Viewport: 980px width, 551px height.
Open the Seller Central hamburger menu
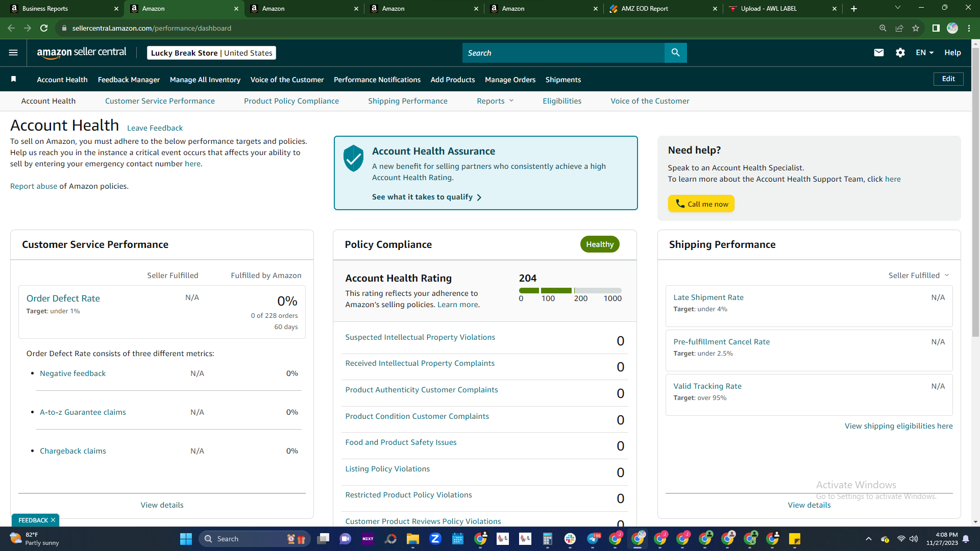(x=13, y=53)
